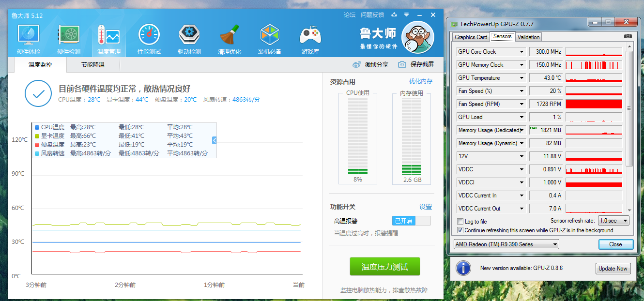Viewport: 644px width, 301px height.
Task: Select the GPU-Z Sensors tab
Action: click(502, 36)
